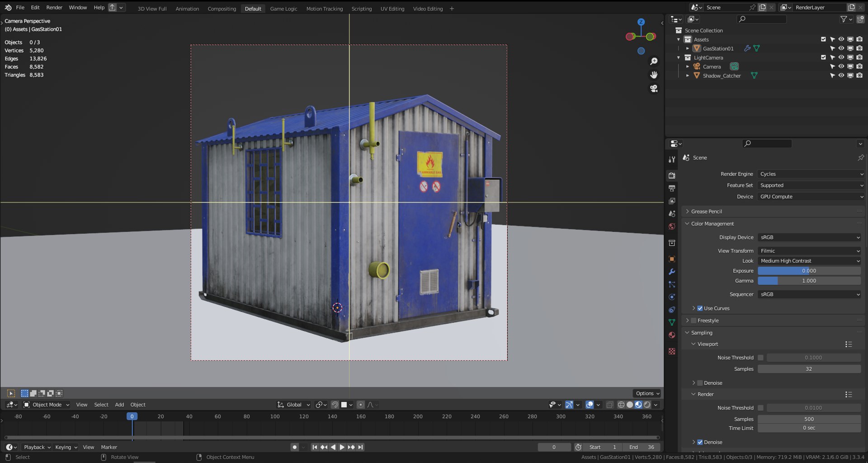Open the View Transform Filmic dropdown
The image size is (868, 463).
coord(809,251)
